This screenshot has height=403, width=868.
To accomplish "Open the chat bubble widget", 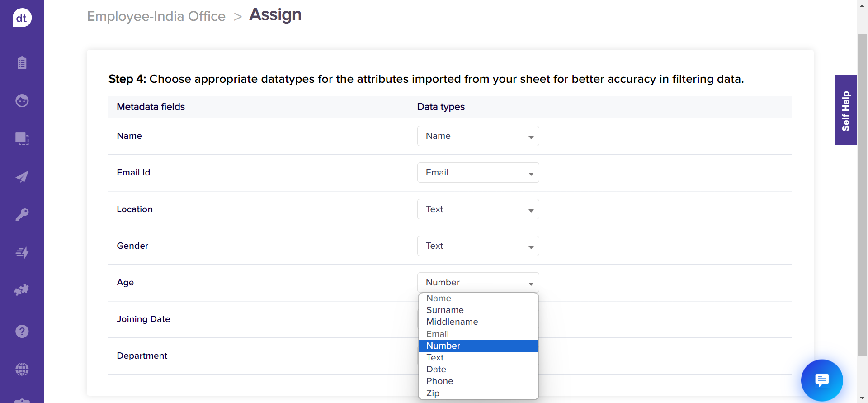I will [x=821, y=380].
